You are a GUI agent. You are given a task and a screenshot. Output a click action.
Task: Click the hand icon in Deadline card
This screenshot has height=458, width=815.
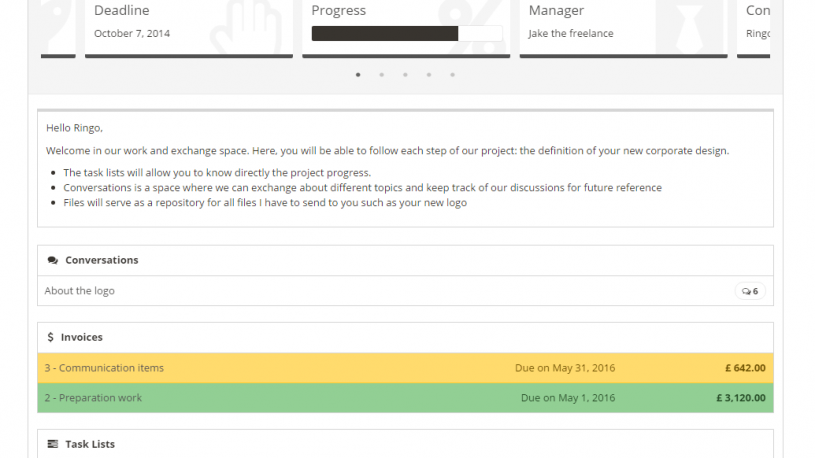click(250, 27)
